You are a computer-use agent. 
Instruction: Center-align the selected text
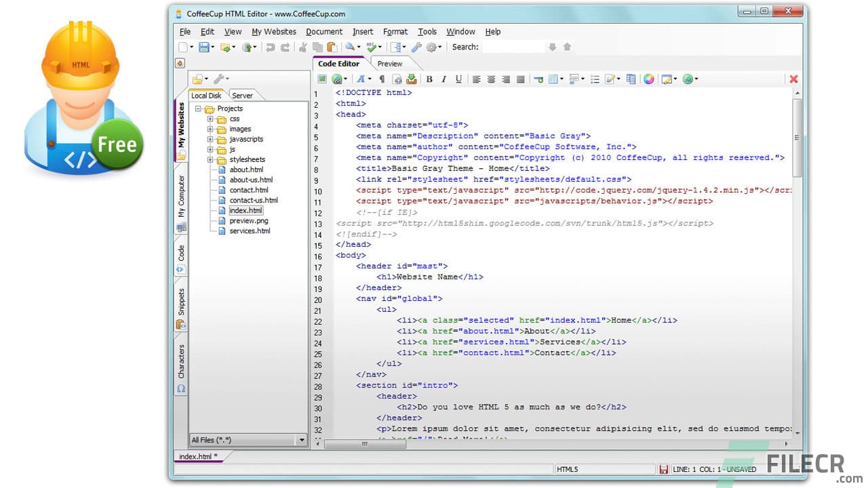click(x=490, y=79)
